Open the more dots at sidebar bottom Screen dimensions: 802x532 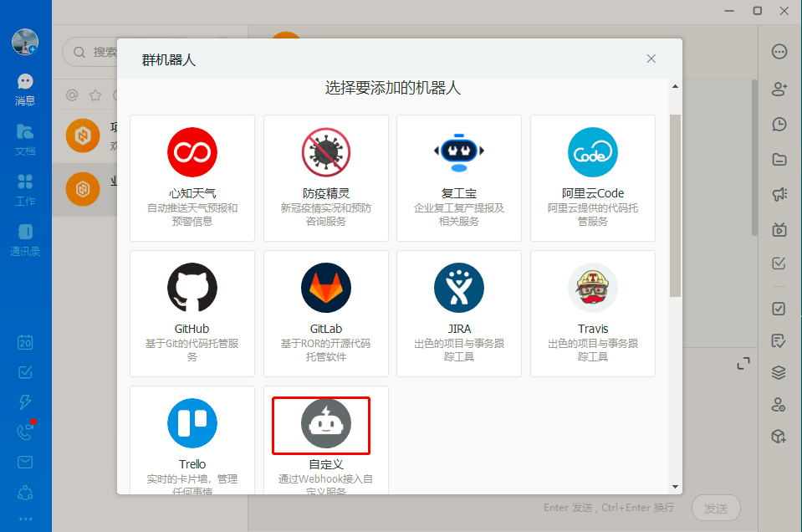tap(25, 519)
